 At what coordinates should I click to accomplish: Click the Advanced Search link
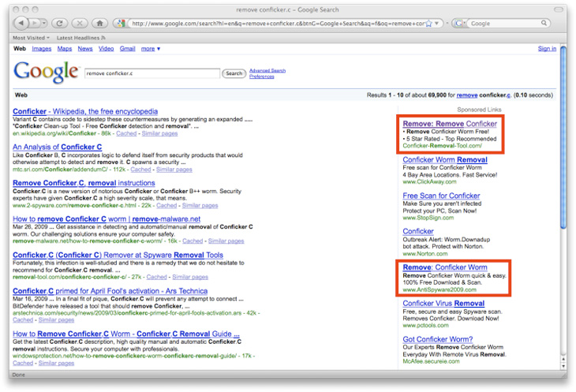[267, 70]
